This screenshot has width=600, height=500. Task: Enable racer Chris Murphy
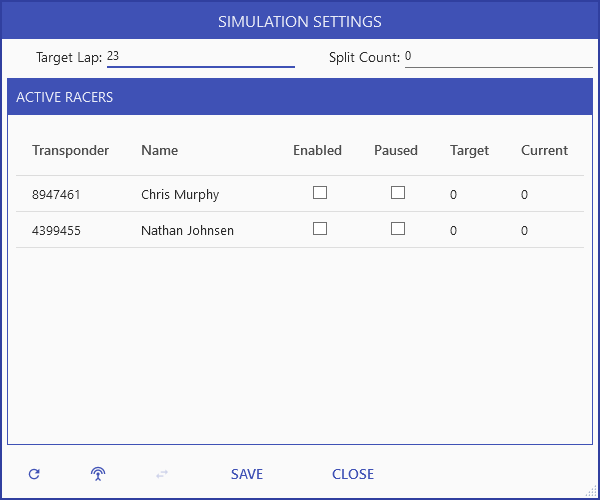point(320,193)
